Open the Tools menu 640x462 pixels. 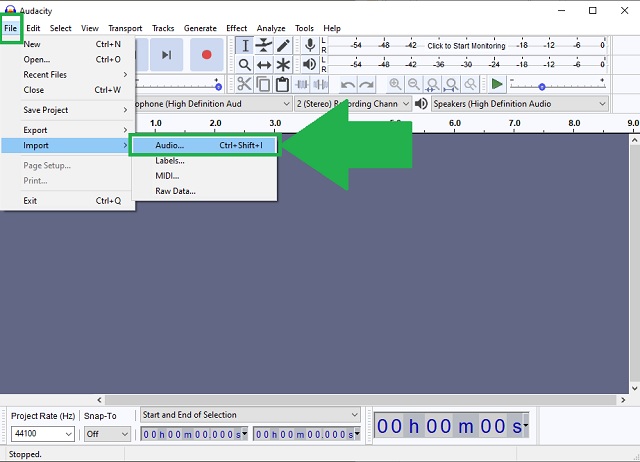coord(304,28)
